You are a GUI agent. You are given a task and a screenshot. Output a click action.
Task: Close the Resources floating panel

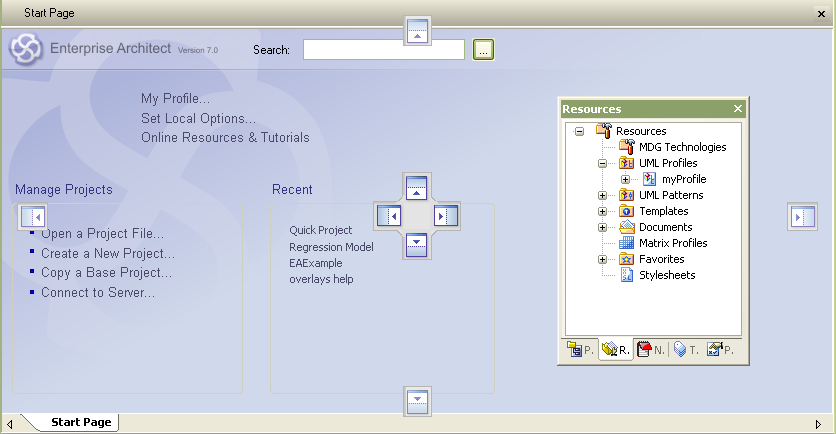tap(738, 109)
